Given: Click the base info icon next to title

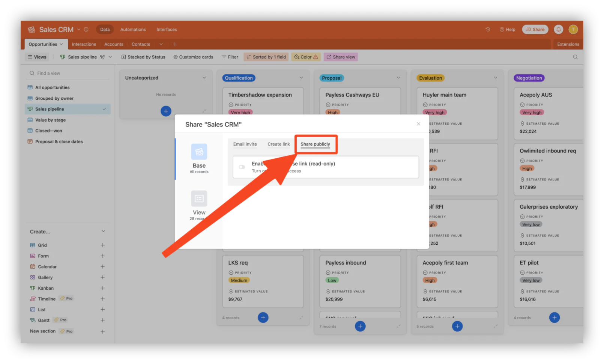Looking at the screenshot, I should click(x=86, y=29).
